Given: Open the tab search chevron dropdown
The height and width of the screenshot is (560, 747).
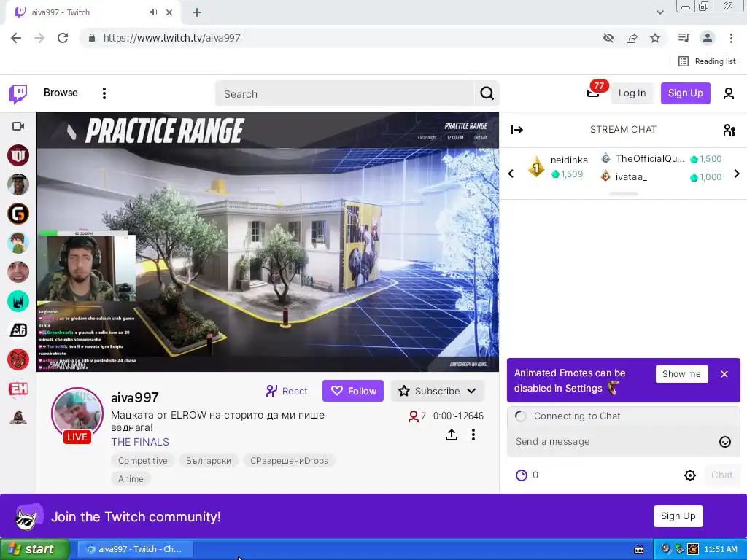Looking at the screenshot, I should click(659, 12).
